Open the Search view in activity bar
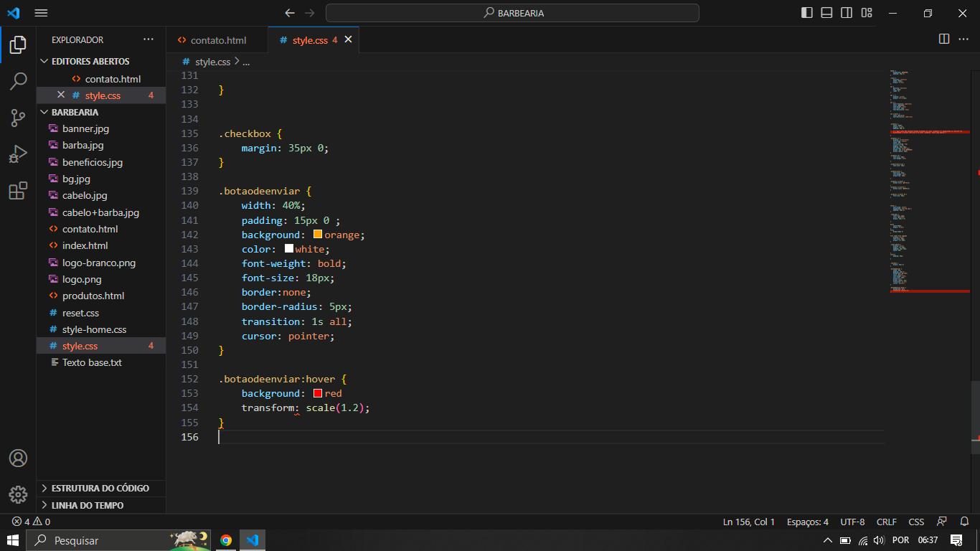 pyautogui.click(x=18, y=82)
